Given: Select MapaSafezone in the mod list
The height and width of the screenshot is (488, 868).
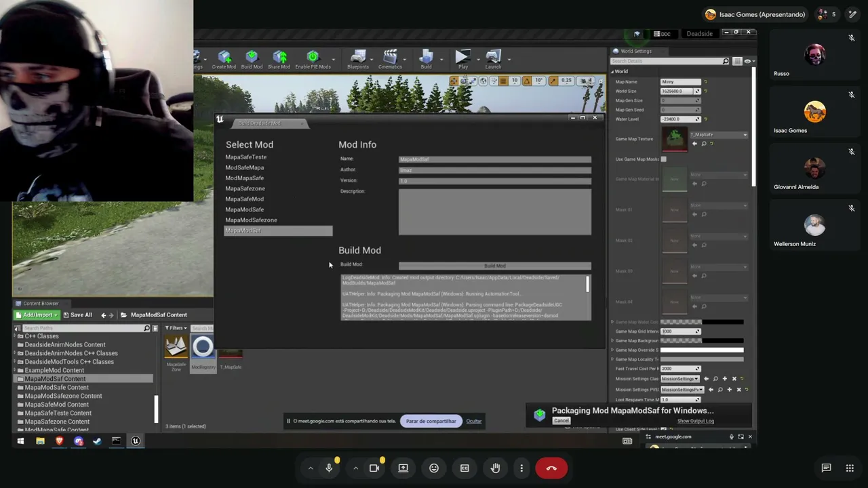Looking at the screenshot, I should pyautogui.click(x=245, y=188).
